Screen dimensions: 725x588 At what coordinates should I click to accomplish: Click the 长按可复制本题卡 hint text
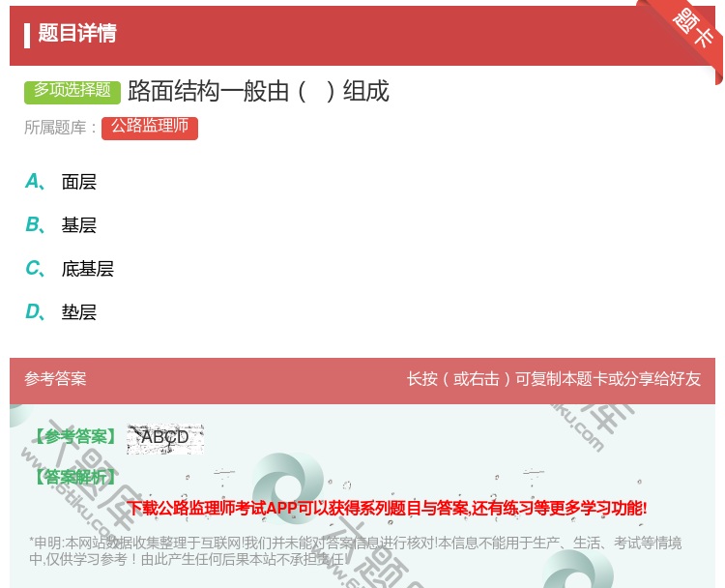(x=554, y=379)
